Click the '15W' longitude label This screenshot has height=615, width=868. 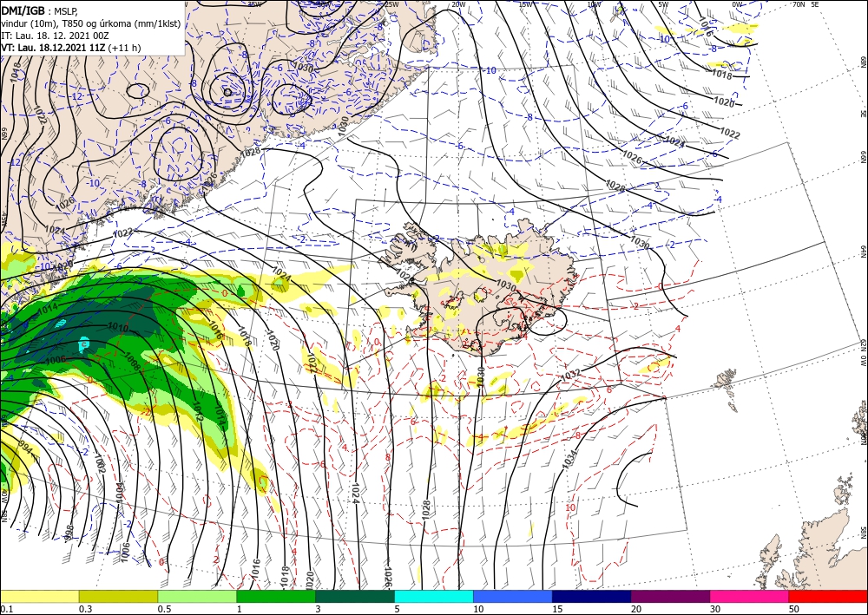point(526,5)
